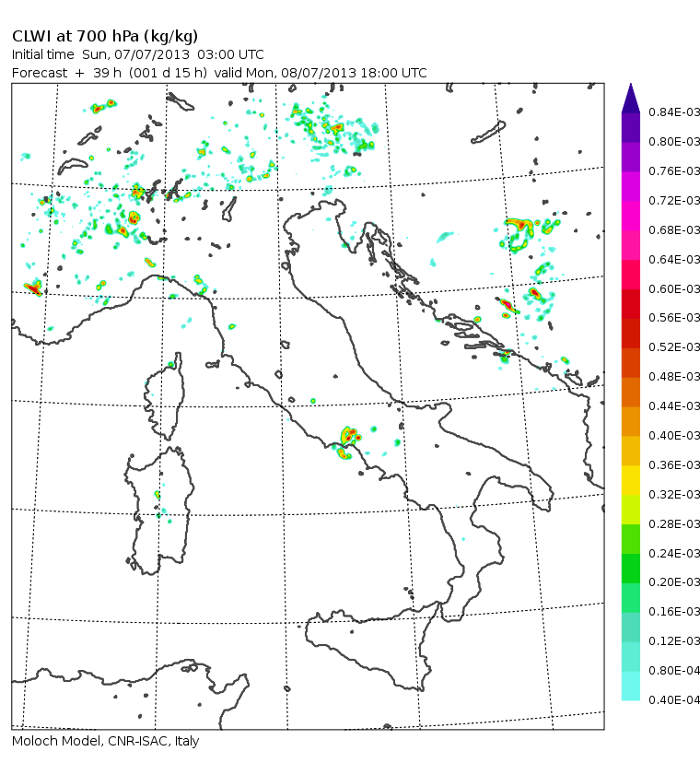
Task: Click the 0.80E-03 colorbar label
Action: (x=674, y=142)
